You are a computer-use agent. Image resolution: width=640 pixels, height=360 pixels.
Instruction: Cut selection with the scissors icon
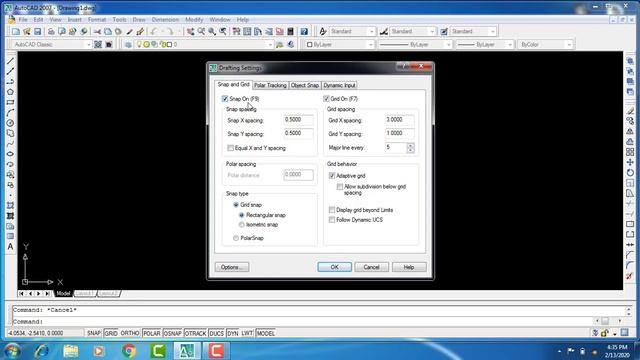pyautogui.click(x=97, y=31)
